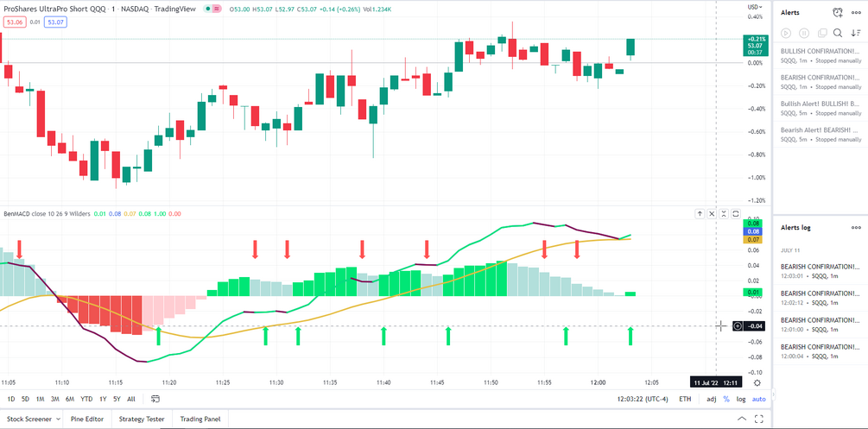Open the Alerts panel three-dots menu

857,13
